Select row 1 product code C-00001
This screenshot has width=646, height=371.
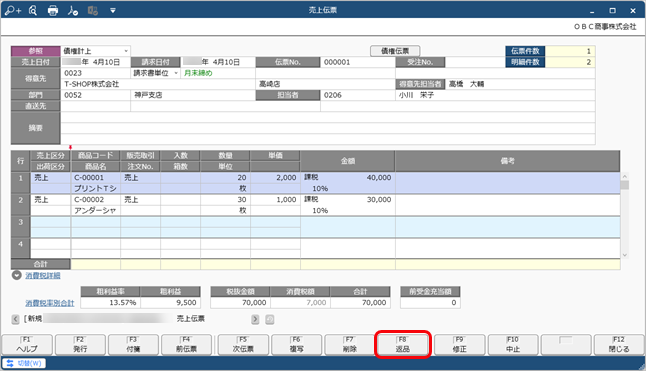pyautogui.click(x=96, y=178)
